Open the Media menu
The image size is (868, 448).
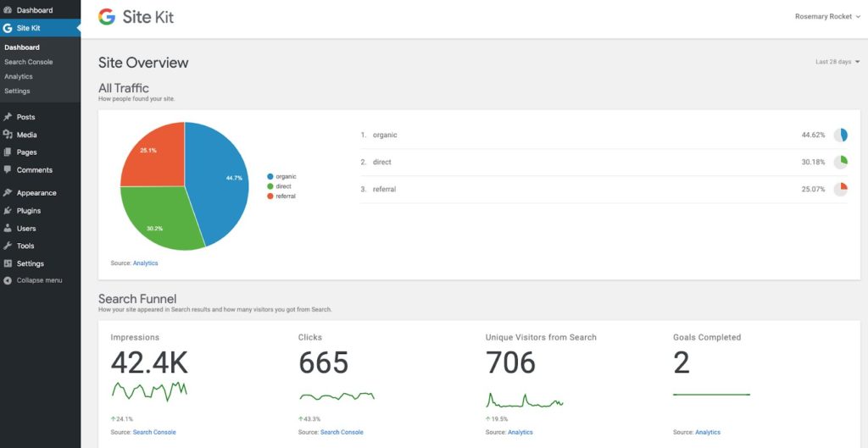tap(41, 135)
